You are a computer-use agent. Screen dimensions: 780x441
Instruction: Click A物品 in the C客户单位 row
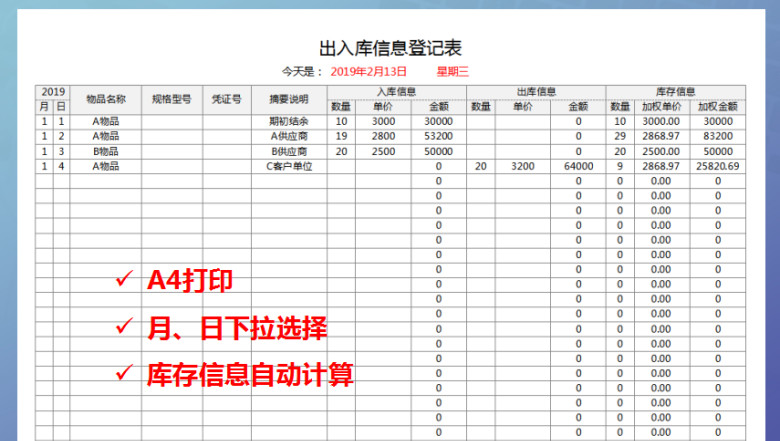(106, 167)
